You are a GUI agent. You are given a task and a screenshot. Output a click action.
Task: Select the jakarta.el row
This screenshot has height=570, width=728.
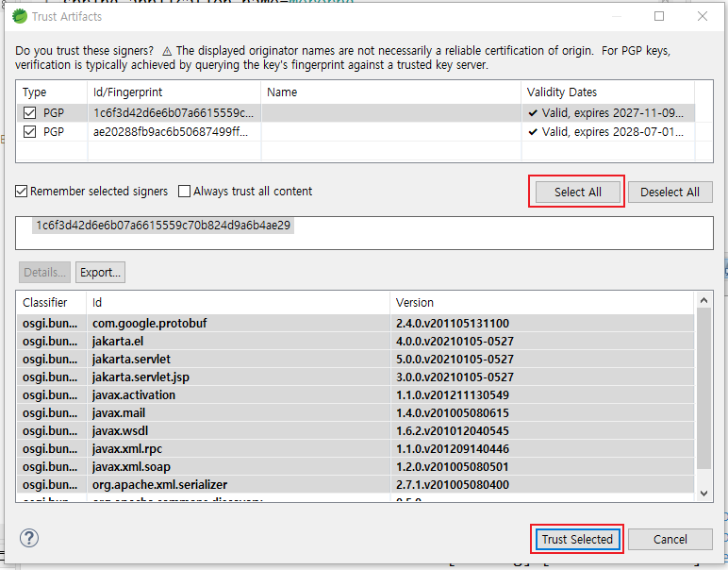pyautogui.click(x=356, y=341)
